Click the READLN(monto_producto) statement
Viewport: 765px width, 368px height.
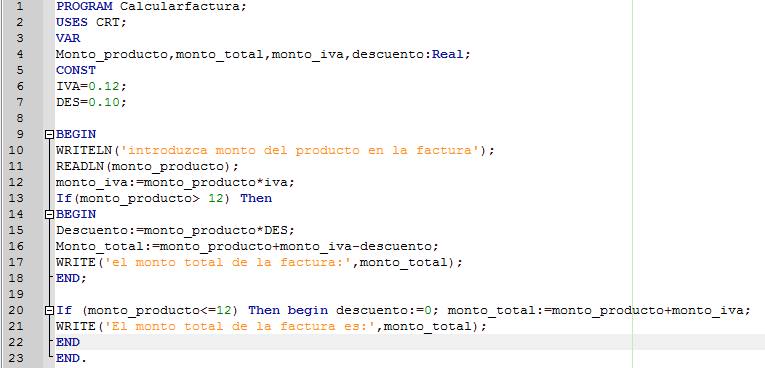147,166
